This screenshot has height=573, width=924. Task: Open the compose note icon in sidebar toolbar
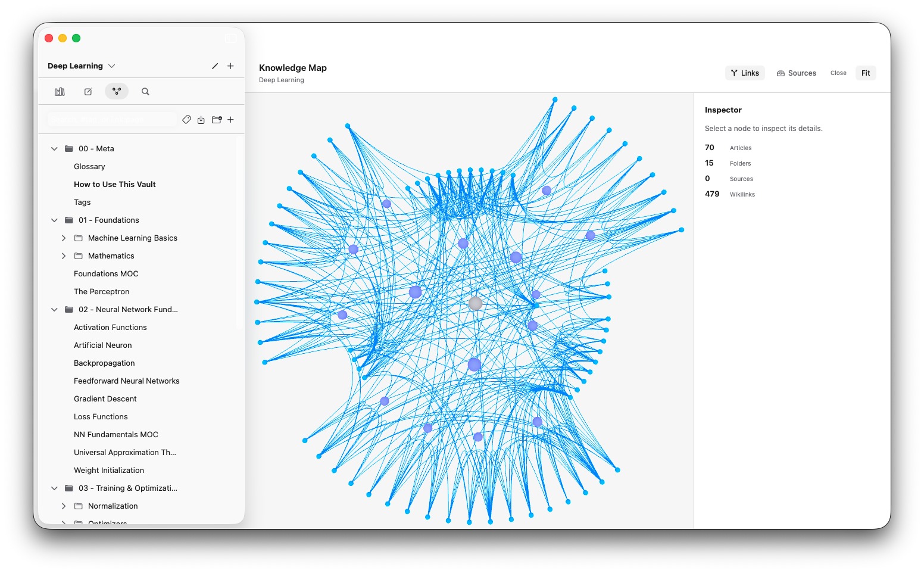pos(88,92)
